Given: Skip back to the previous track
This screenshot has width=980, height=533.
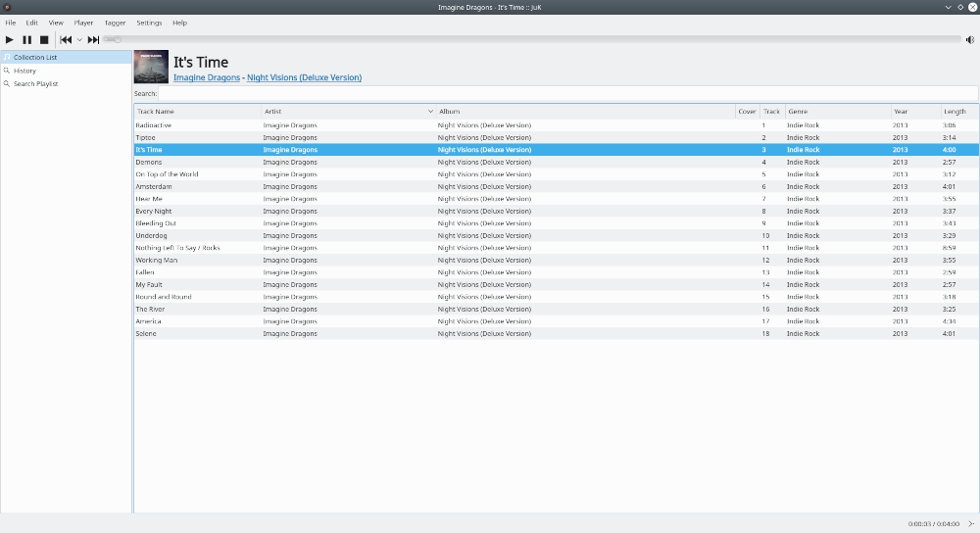Looking at the screenshot, I should coord(66,39).
